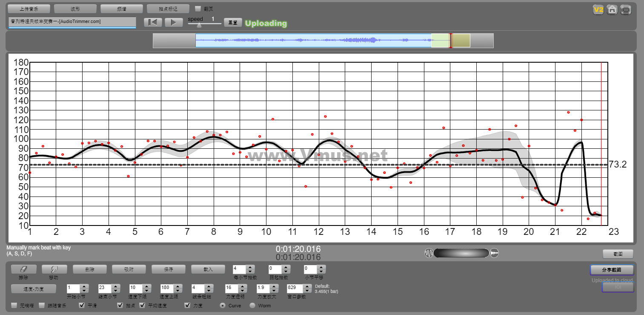Click the 上传音乐 upload music button

pos(29,9)
